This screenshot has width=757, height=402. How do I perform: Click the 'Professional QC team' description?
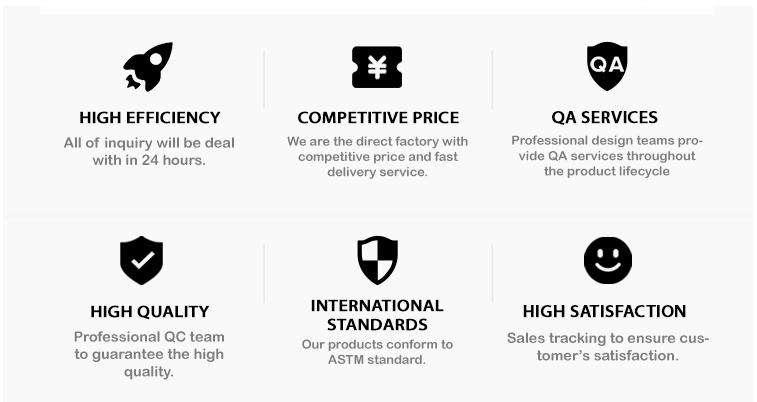coord(149,354)
